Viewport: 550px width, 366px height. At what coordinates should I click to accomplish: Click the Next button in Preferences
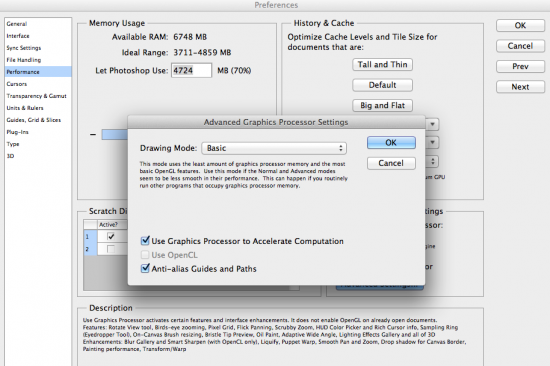click(520, 87)
